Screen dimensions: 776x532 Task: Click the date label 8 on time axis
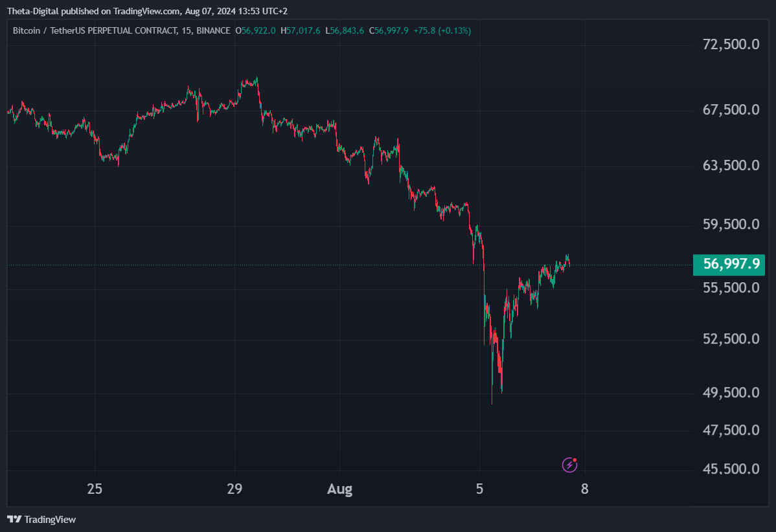[x=585, y=489]
